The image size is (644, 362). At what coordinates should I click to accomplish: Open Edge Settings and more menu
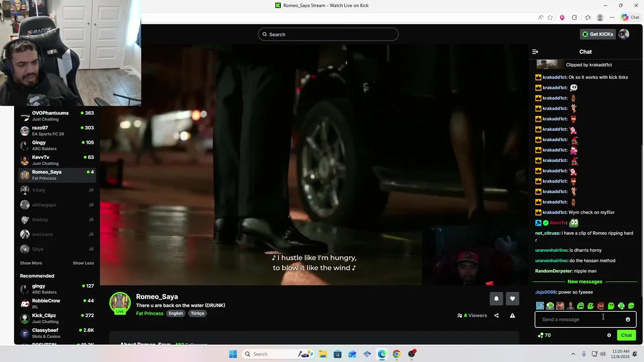click(x=612, y=17)
